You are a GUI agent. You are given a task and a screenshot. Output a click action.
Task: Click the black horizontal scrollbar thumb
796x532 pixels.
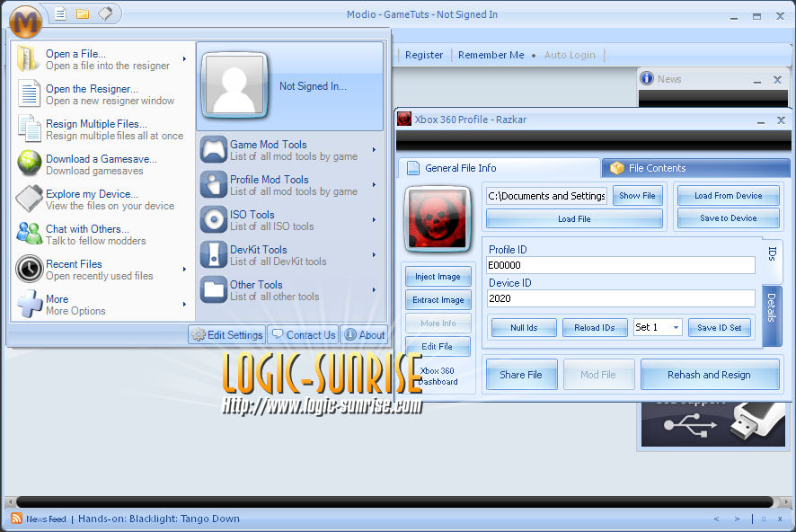tap(394, 502)
